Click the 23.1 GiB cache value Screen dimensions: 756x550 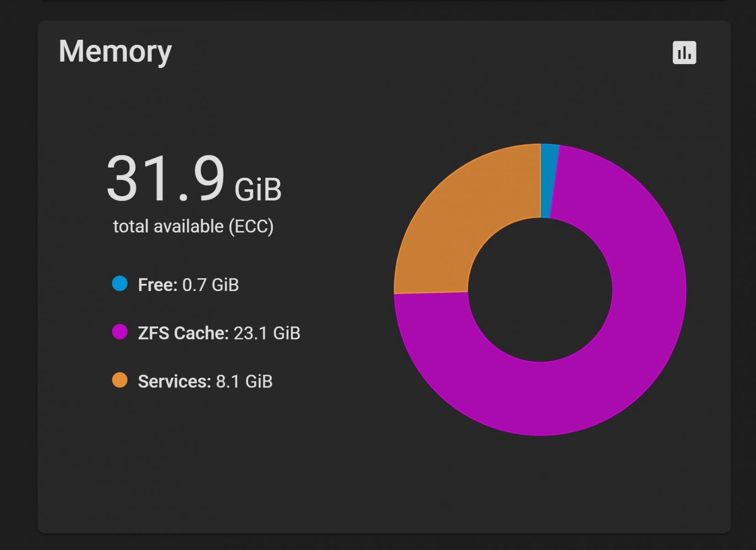coord(267,333)
